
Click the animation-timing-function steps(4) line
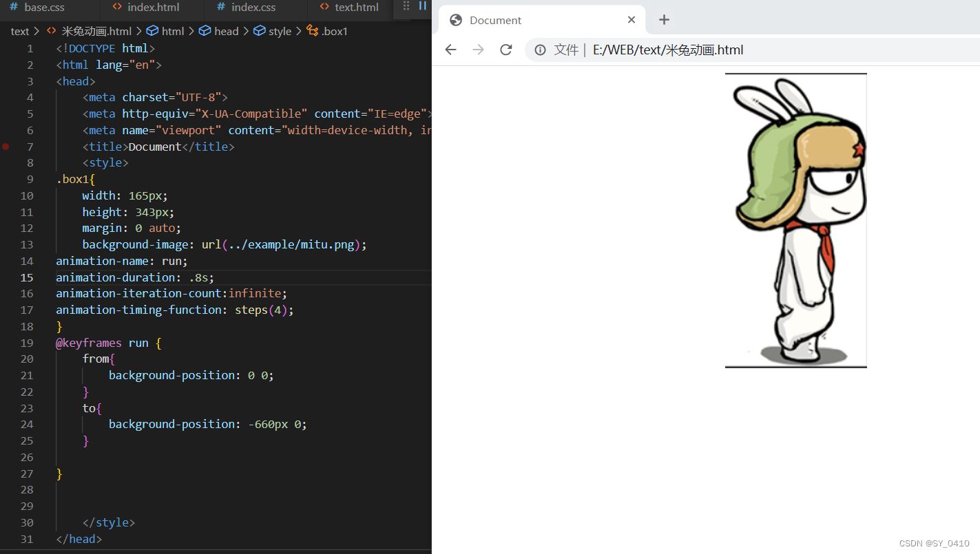pos(175,310)
